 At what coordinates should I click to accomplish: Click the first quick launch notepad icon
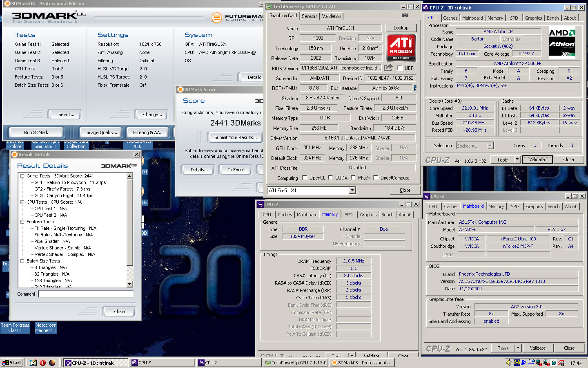(x=33, y=363)
